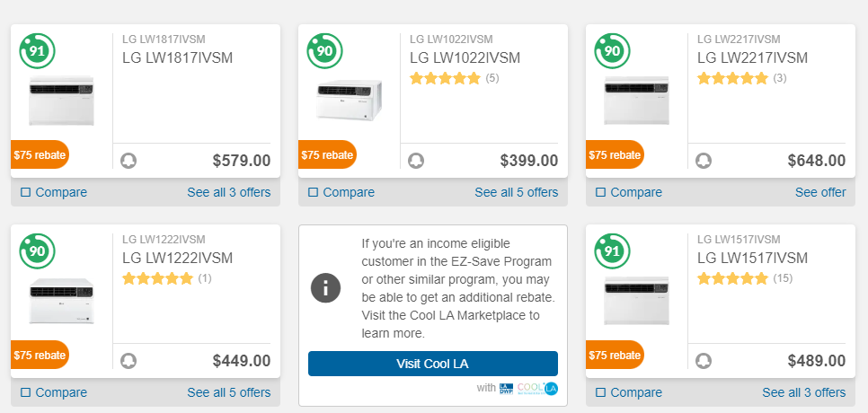Open See offer link for LG LW2217IVSM

819,192
